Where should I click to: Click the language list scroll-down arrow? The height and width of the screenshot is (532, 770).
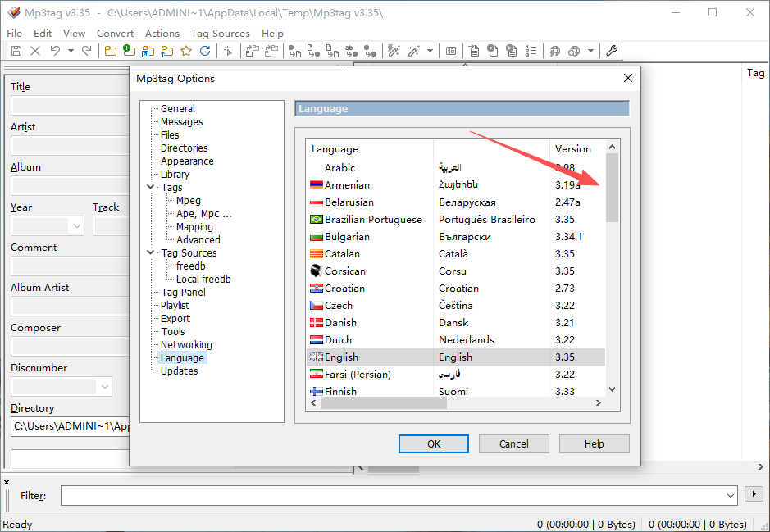[612, 389]
